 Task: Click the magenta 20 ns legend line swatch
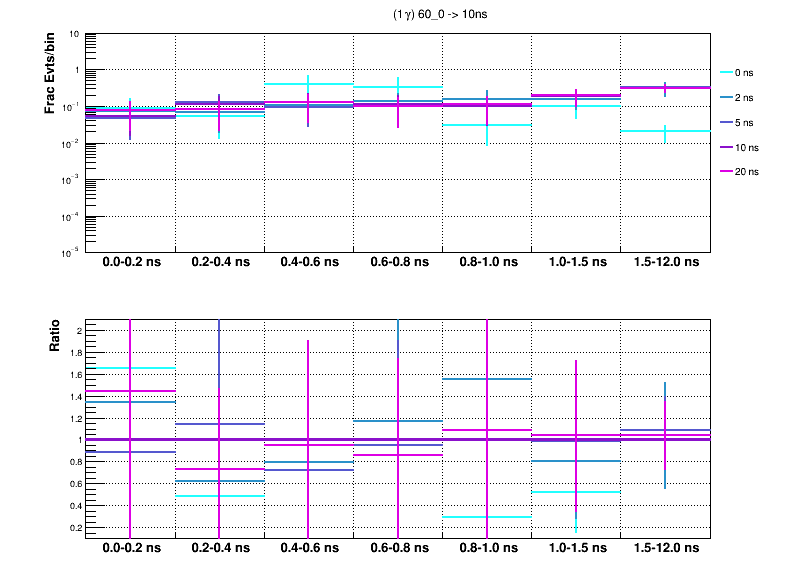727,172
